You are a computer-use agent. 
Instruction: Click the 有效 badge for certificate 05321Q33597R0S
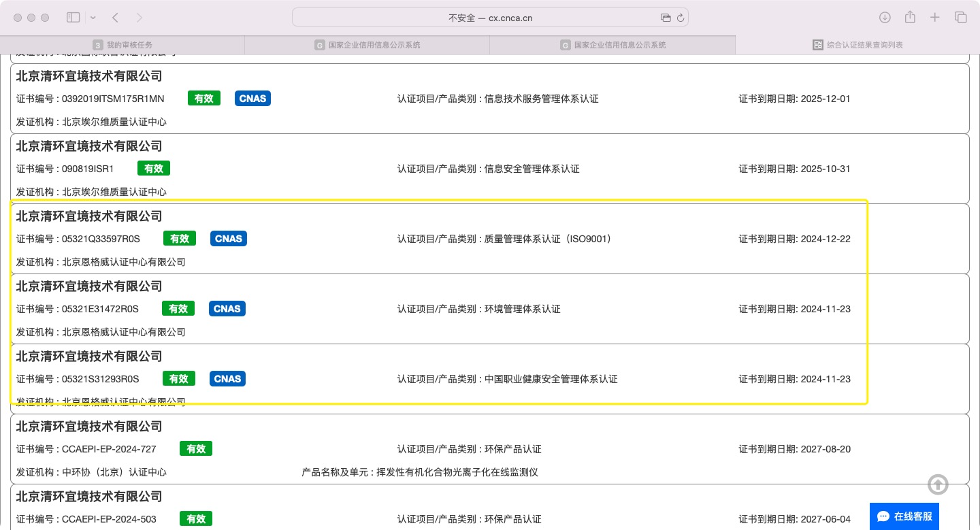point(180,239)
